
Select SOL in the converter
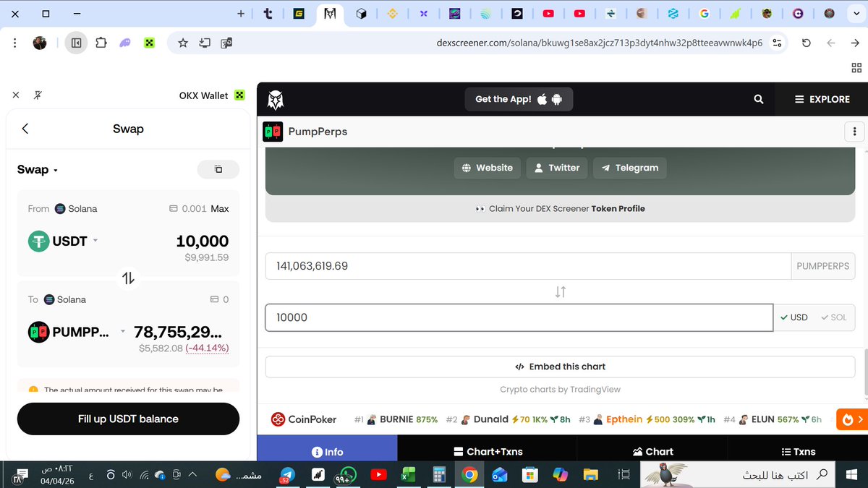(834, 317)
